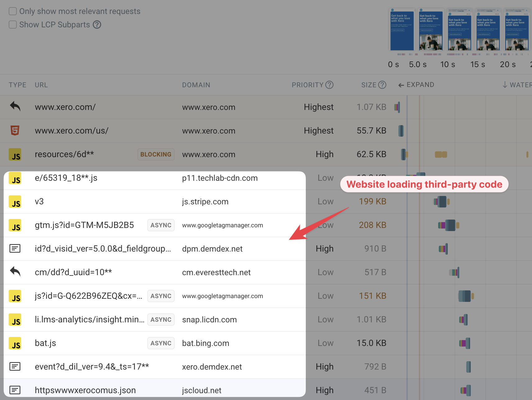The width and height of the screenshot is (532, 400).
Task: Select domain xero.demdex.net
Action: [x=212, y=367]
